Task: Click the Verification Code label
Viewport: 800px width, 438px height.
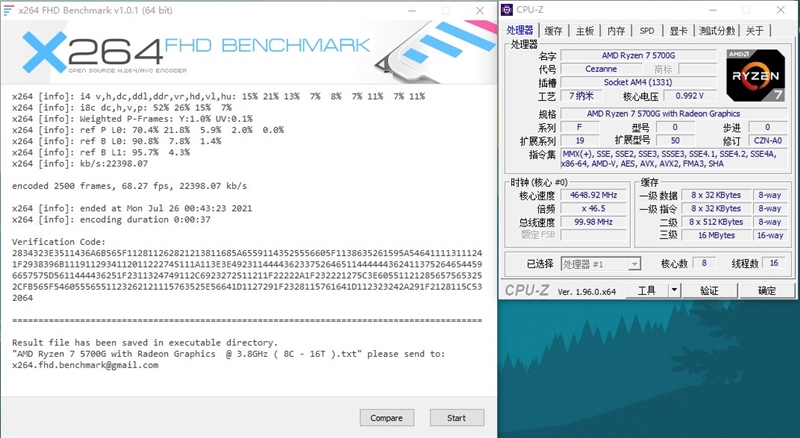Action: point(59,241)
